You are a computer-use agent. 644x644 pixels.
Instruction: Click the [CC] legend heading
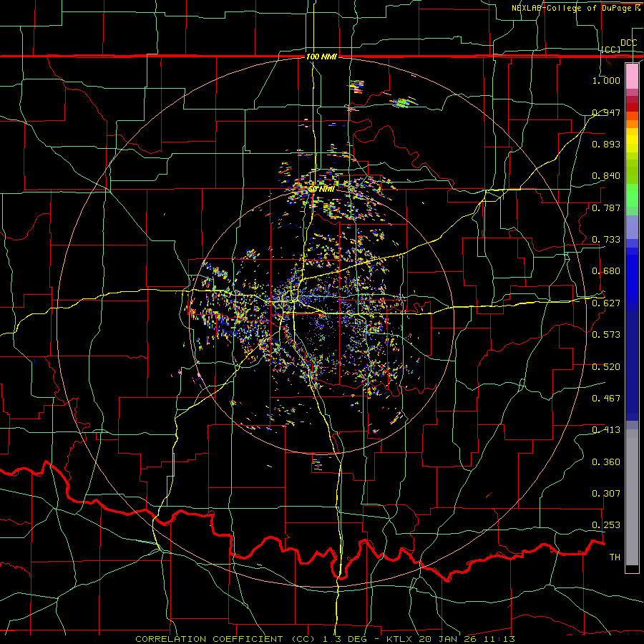611,49
